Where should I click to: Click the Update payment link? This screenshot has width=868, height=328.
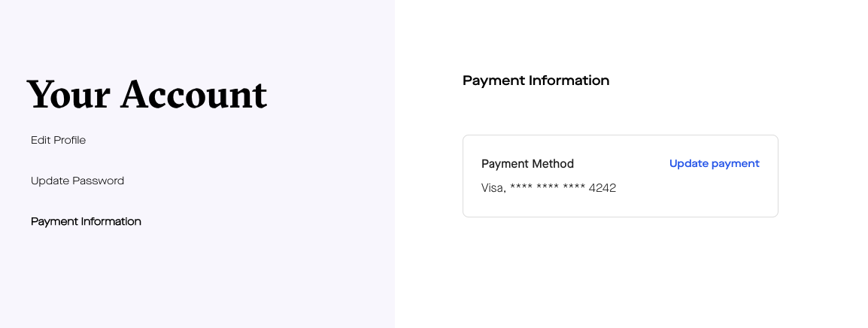[x=714, y=163]
